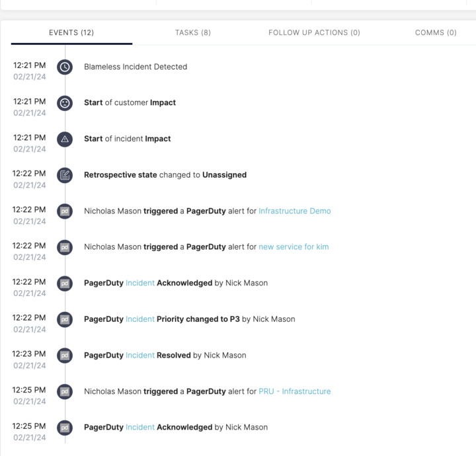Select PagerDuty icon for 12:22 PM Acknowledged event
Image resolution: width=476 pixels, height=456 pixels.
[65, 284]
